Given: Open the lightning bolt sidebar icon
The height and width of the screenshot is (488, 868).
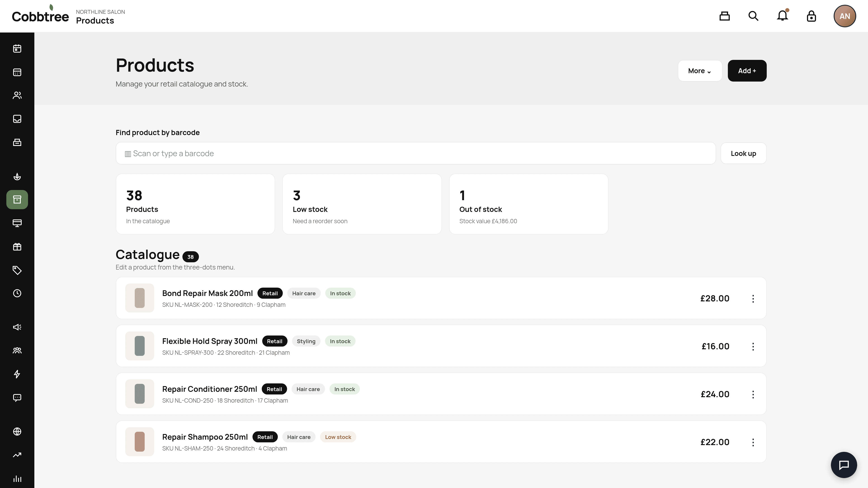Looking at the screenshot, I should (x=17, y=374).
